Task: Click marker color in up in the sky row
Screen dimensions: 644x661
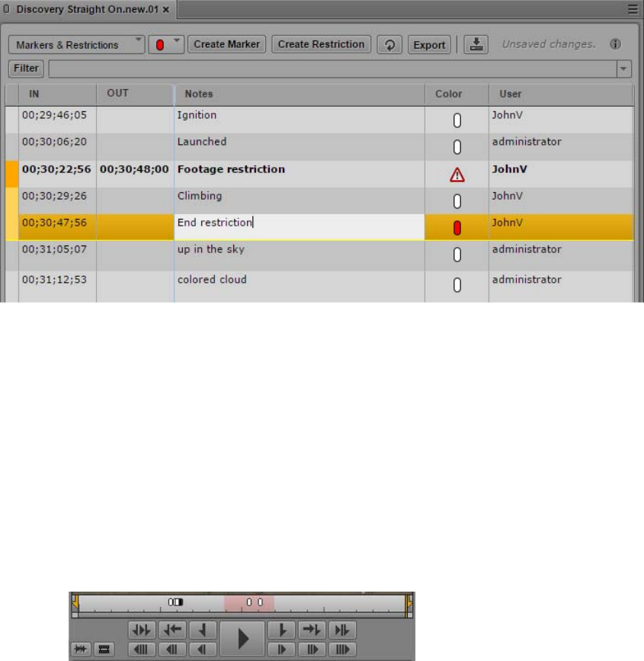Action: pos(457,255)
